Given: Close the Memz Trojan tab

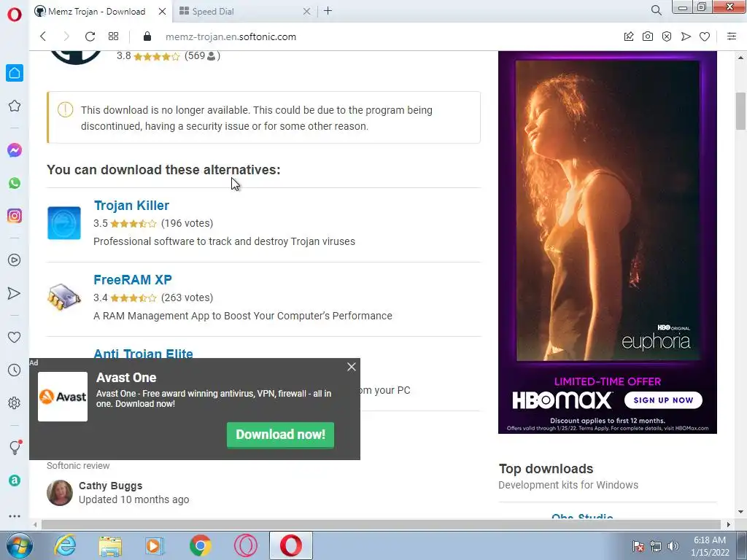Looking at the screenshot, I should [x=162, y=12].
